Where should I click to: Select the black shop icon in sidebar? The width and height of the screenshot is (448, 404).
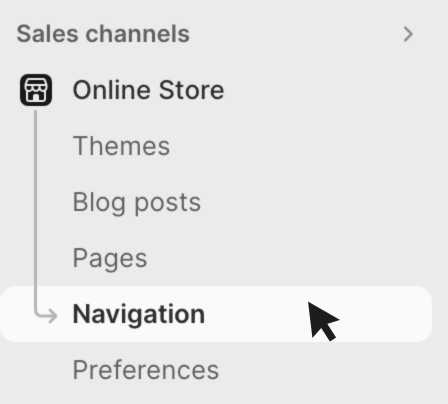[36, 90]
